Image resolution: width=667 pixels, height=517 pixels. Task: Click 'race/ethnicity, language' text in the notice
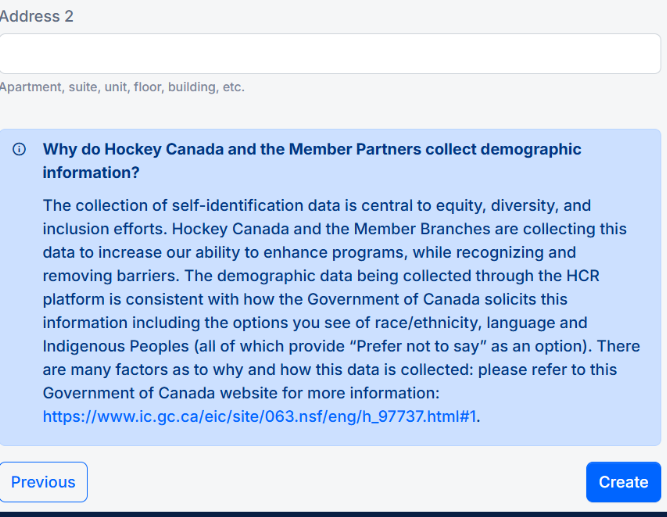(x=465, y=323)
